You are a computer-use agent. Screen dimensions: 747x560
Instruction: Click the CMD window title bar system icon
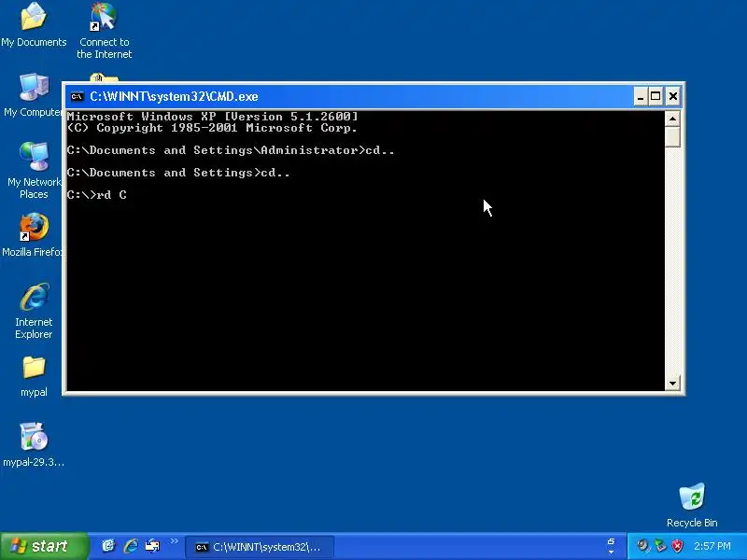[77, 97]
